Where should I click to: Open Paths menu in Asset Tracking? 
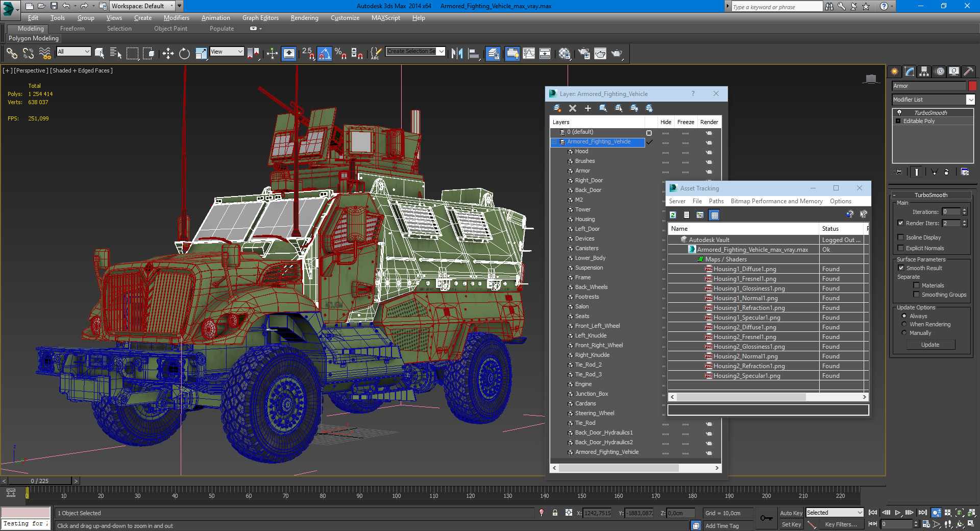(716, 201)
